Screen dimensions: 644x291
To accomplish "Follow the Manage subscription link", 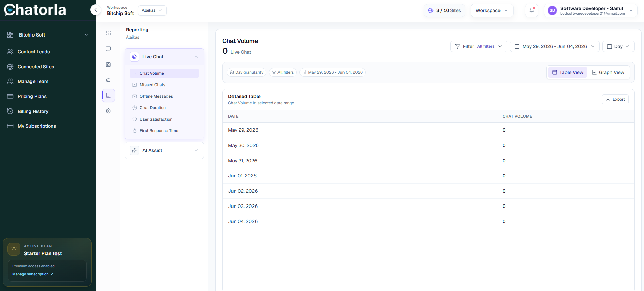I will 33,274.
